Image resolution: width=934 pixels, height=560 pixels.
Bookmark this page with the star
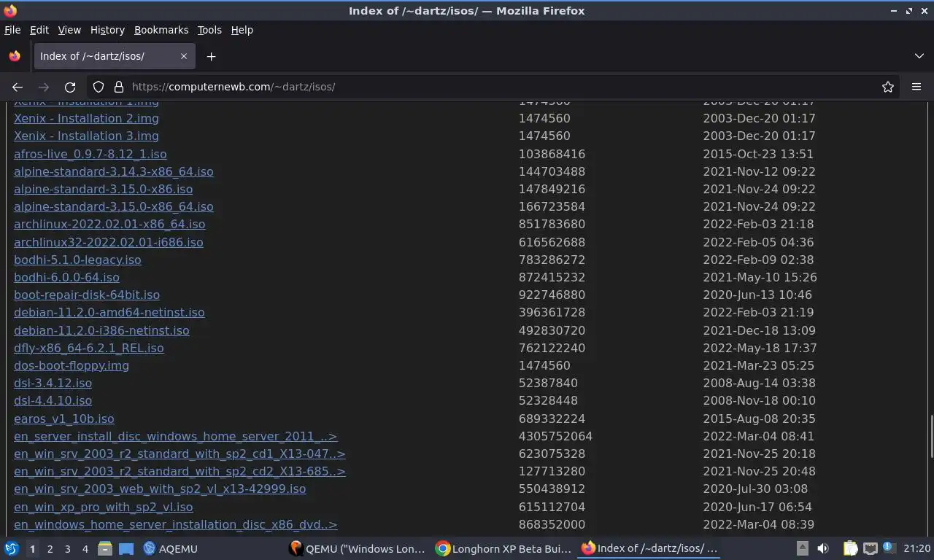[888, 87]
